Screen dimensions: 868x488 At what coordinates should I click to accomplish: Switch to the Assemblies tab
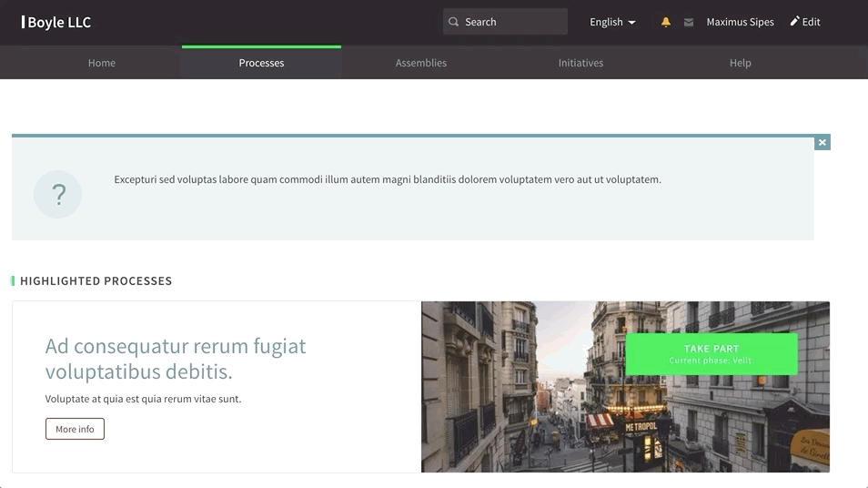pos(421,63)
